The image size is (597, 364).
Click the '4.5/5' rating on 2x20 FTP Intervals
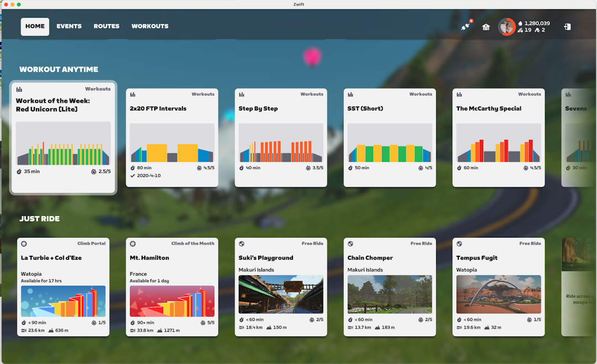point(209,168)
